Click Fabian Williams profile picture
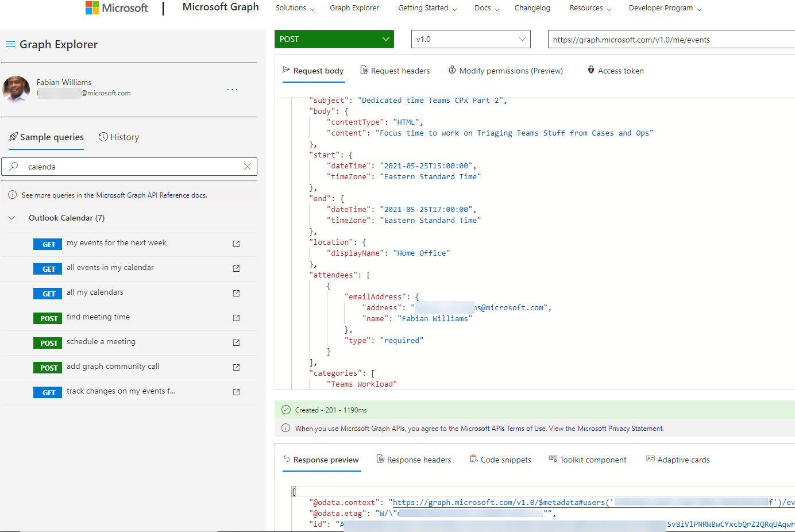Image resolution: width=795 pixels, height=532 pixels. (x=16, y=89)
